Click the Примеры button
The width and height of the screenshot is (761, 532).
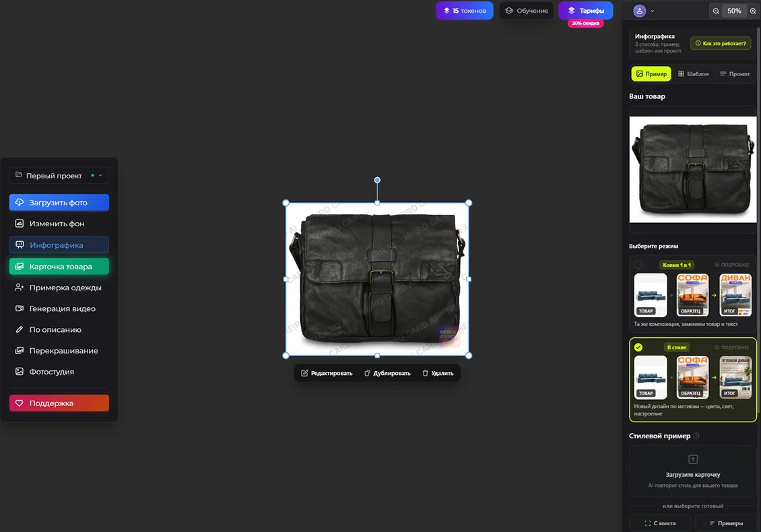[726, 523]
